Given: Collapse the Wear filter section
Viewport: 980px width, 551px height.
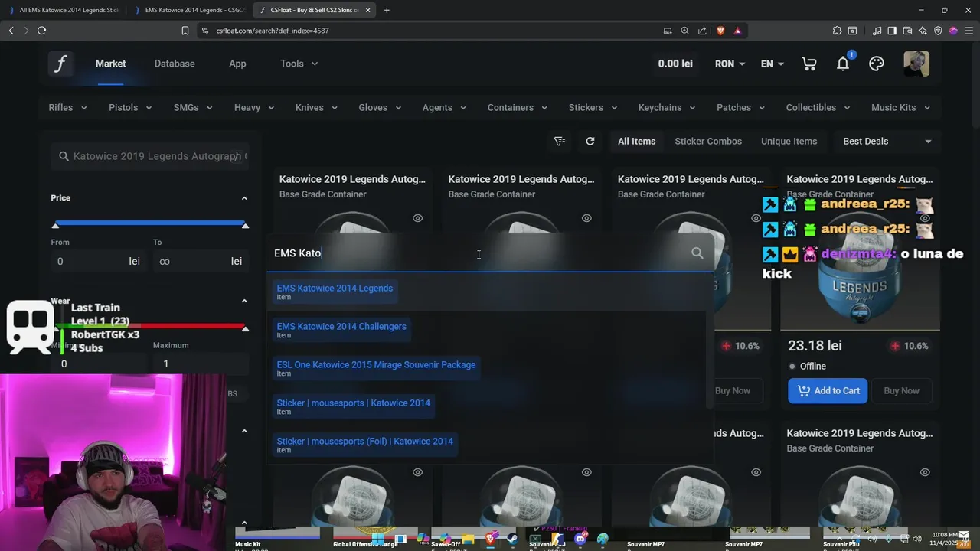Looking at the screenshot, I should pyautogui.click(x=244, y=301).
